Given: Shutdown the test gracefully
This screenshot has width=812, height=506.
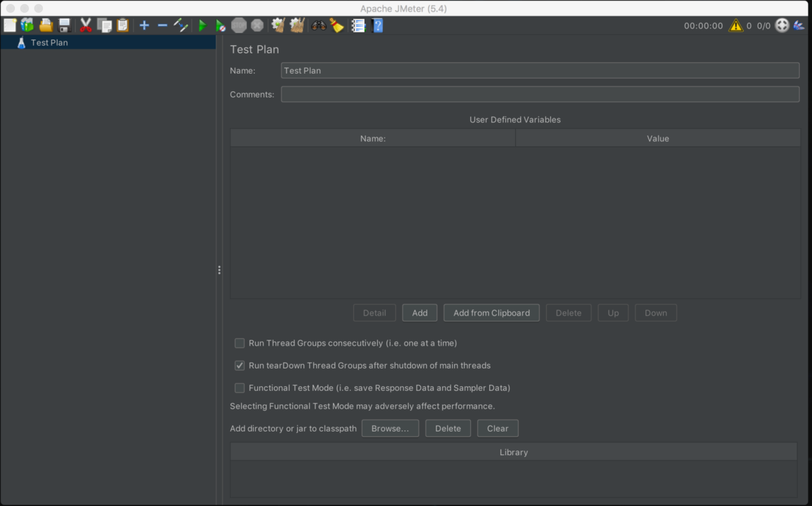Looking at the screenshot, I should click(x=256, y=25).
